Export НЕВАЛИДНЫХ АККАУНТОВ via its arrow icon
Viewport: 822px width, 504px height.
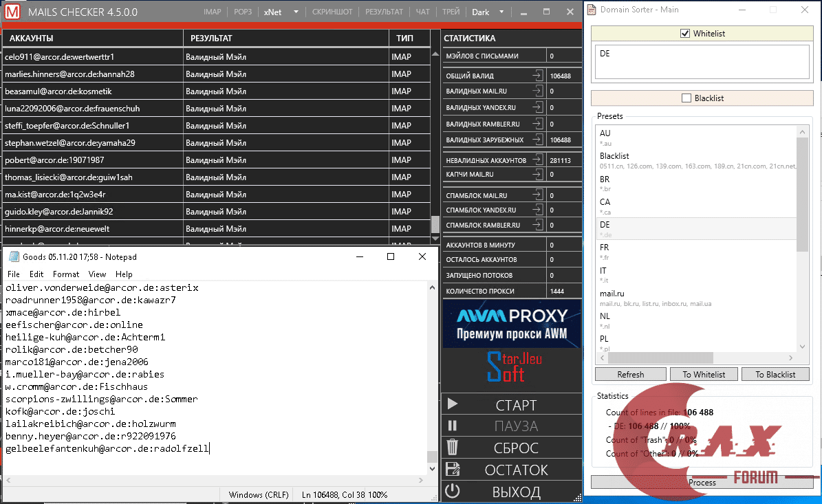(x=537, y=160)
